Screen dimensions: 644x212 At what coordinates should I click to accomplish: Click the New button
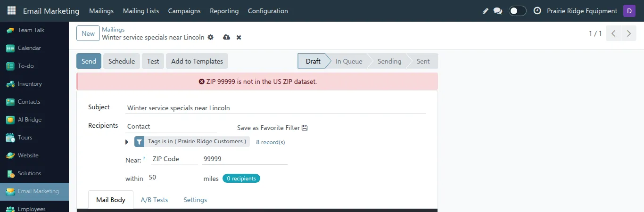(x=88, y=33)
